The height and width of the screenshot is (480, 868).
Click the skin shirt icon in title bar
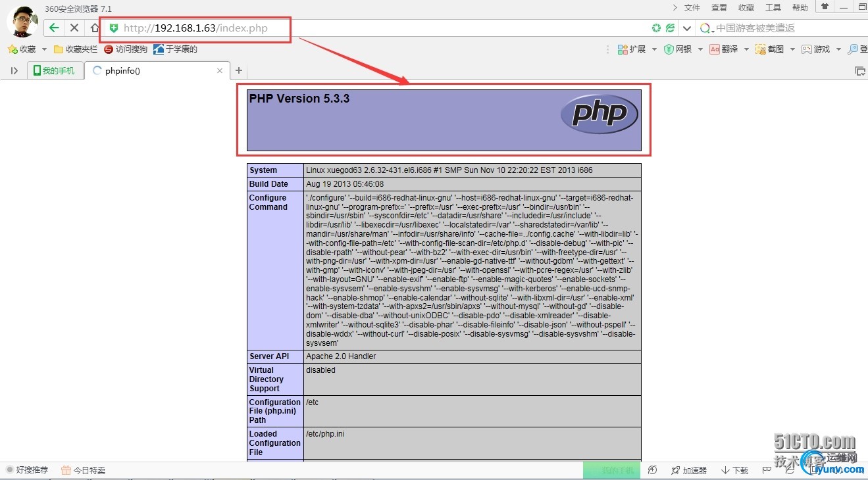pyautogui.click(x=825, y=7)
